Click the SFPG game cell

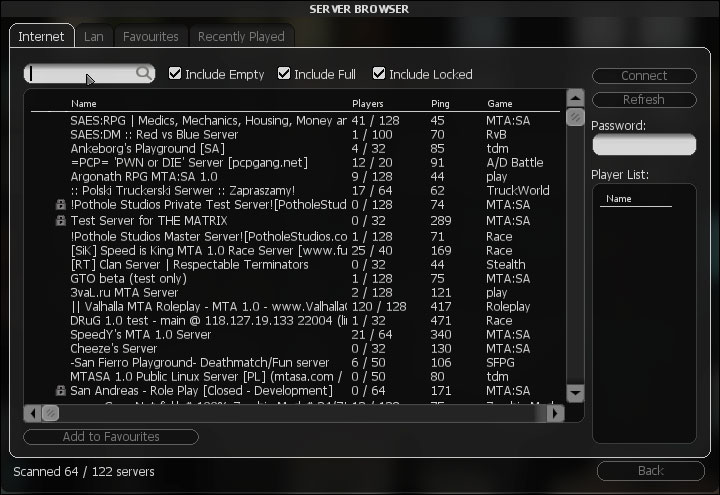(x=500, y=363)
